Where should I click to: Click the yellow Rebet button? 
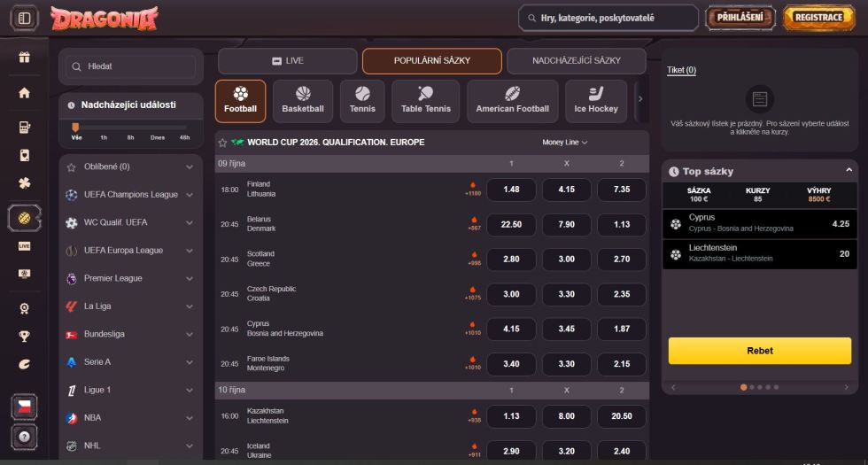point(759,351)
